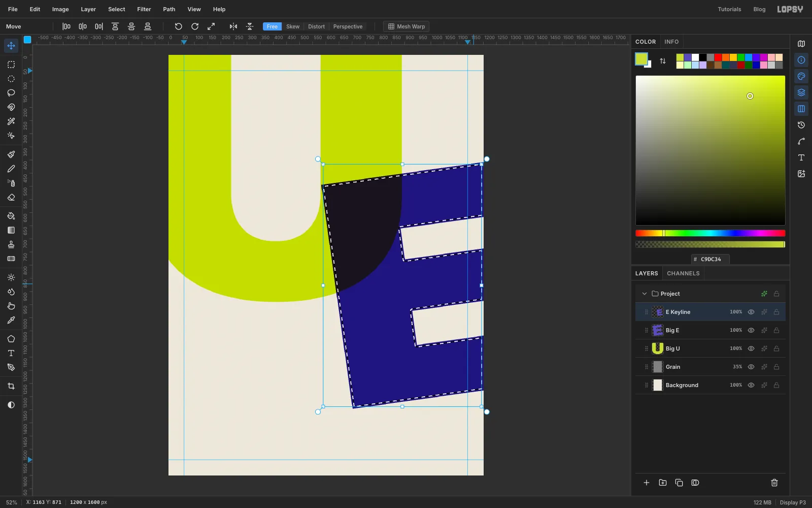Viewport: 812px width, 508px height.
Task: Switch to the Channels tab
Action: [683, 273]
